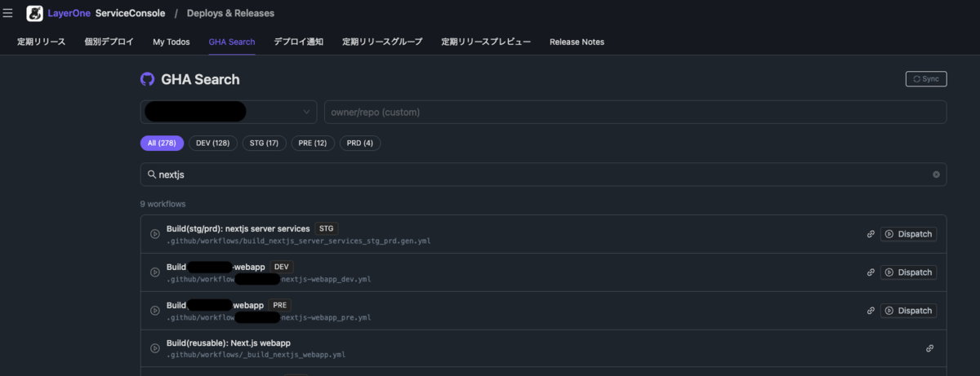
Task: Click the 9 workflows count text
Action: (163, 203)
